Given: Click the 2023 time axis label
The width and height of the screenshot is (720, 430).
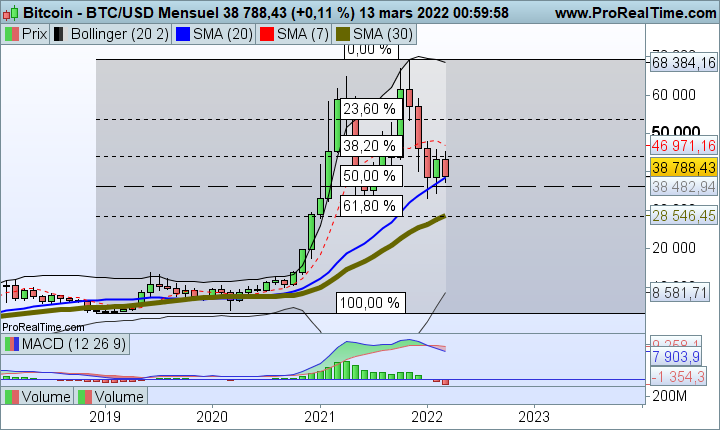Looking at the screenshot, I should 534,417.
